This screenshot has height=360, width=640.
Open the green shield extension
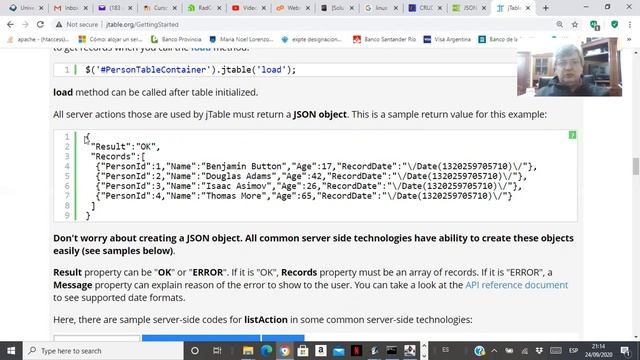click(614, 24)
